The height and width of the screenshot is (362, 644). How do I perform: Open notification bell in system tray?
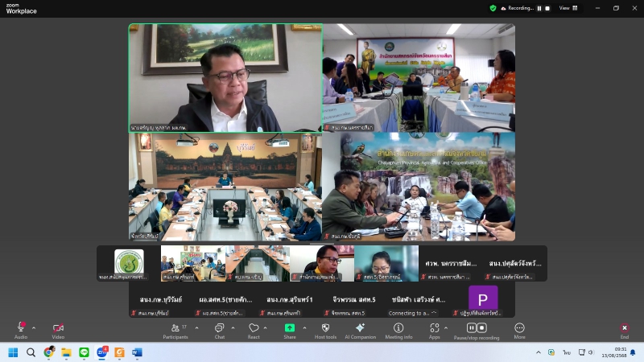click(x=633, y=352)
